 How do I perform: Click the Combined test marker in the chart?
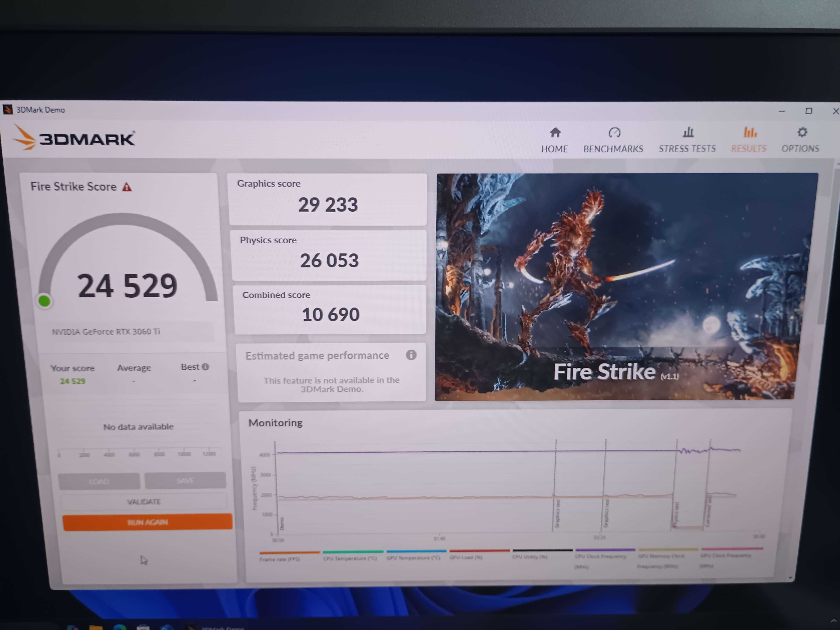point(708,511)
